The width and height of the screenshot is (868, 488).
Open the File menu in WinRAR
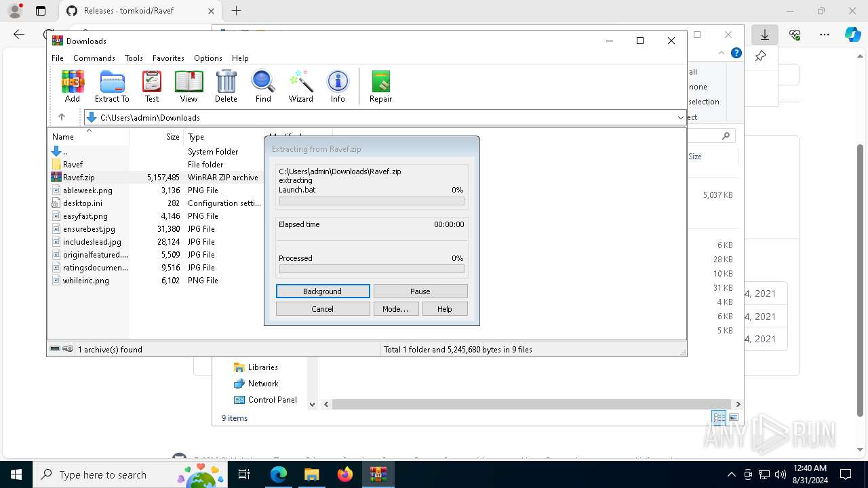point(58,58)
